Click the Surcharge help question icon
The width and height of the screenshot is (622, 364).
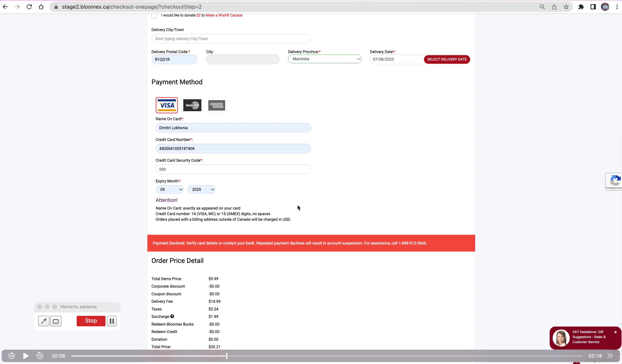pyautogui.click(x=172, y=316)
